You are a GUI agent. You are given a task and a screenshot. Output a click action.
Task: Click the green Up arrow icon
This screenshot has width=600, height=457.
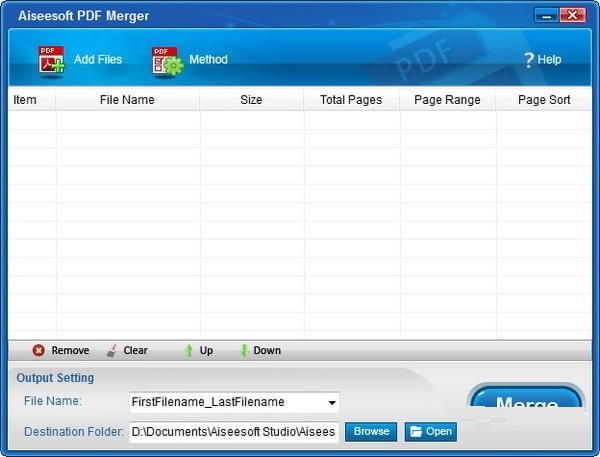click(x=189, y=351)
